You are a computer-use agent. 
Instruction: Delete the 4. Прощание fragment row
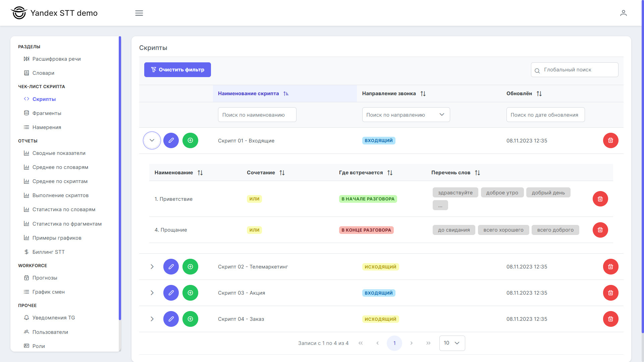pos(600,230)
